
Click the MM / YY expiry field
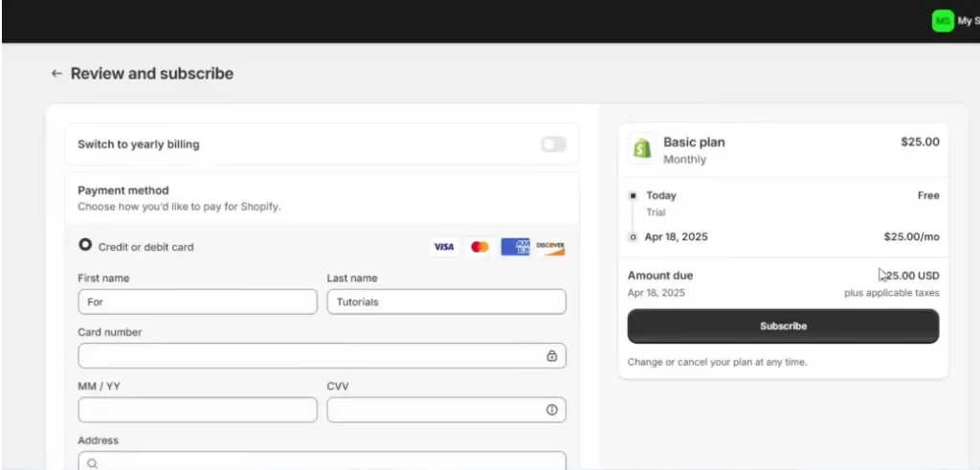197,410
